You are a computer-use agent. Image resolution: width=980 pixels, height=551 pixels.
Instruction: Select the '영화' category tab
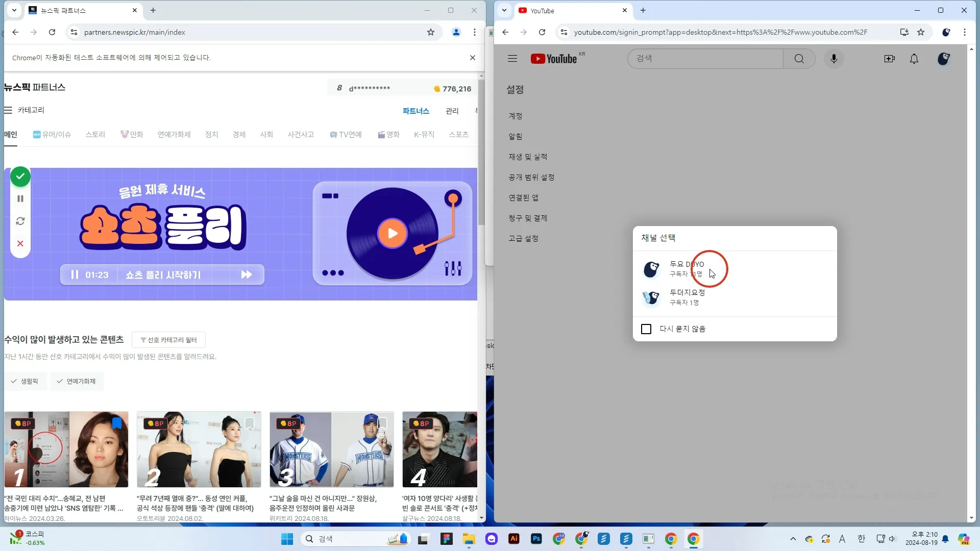(388, 134)
